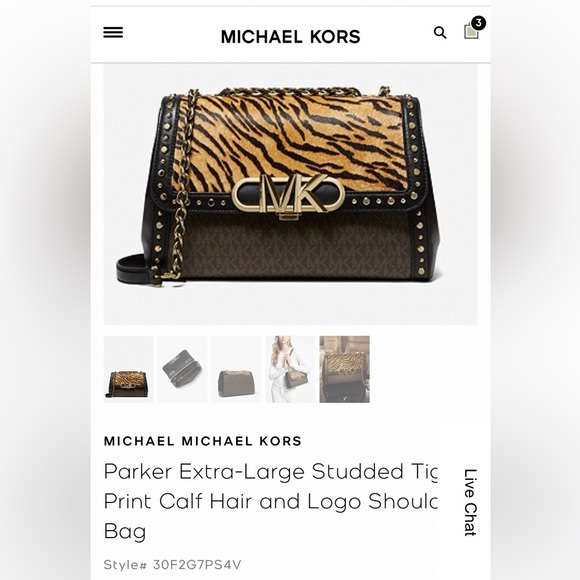Open the Live Chat side tab
The height and width of the screenshot is (580, 580).
tap(470, 502)
